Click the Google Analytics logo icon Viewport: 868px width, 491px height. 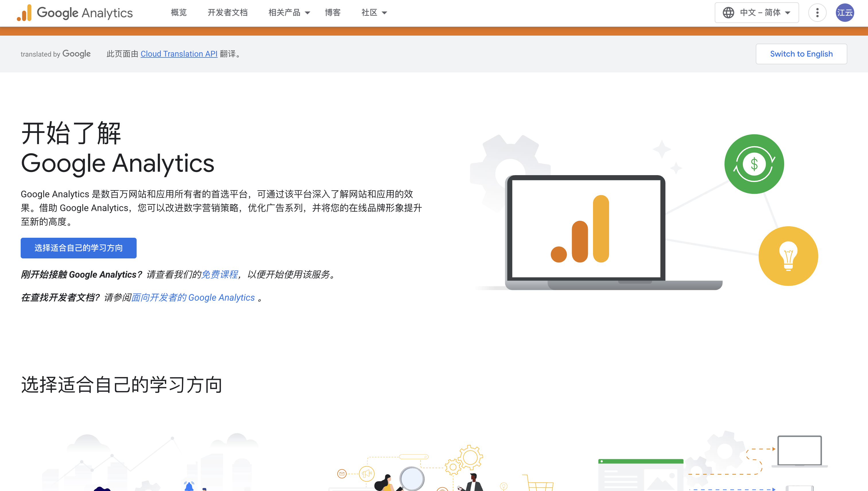click(24, 13)
